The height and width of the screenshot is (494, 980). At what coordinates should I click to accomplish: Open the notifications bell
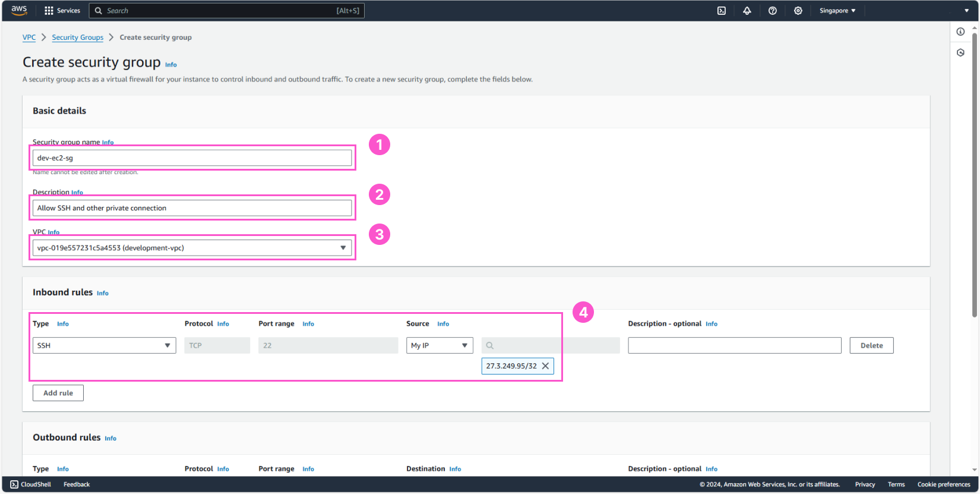(747, 11)
